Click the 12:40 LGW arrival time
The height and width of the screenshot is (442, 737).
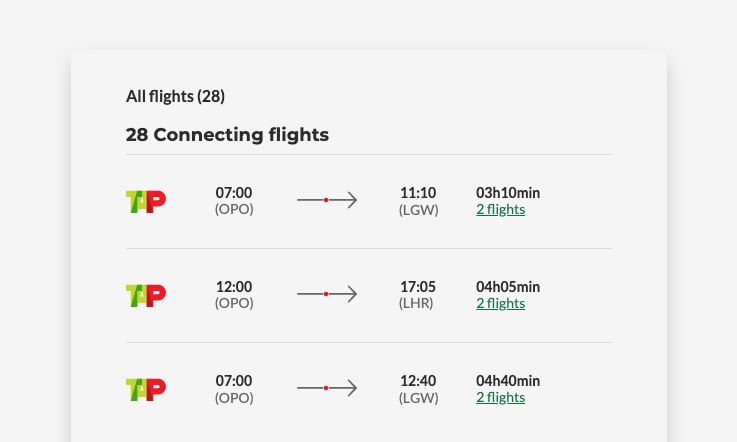coord(418,381)
